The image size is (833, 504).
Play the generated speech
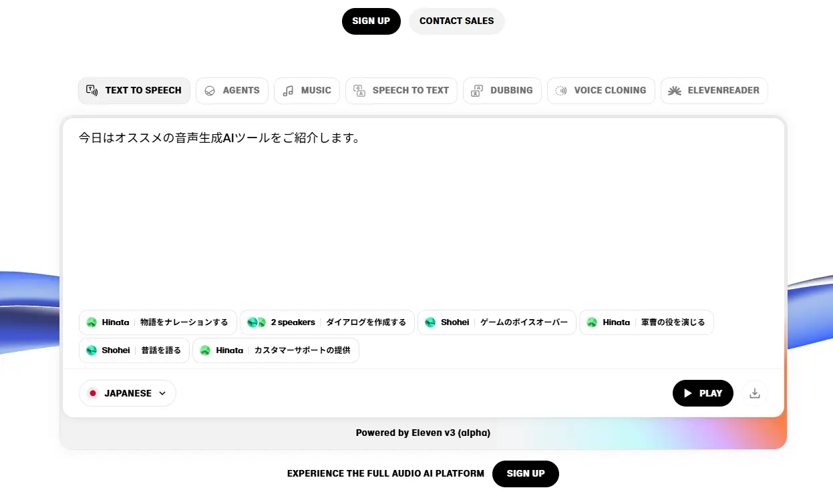[x=703, y=393]
